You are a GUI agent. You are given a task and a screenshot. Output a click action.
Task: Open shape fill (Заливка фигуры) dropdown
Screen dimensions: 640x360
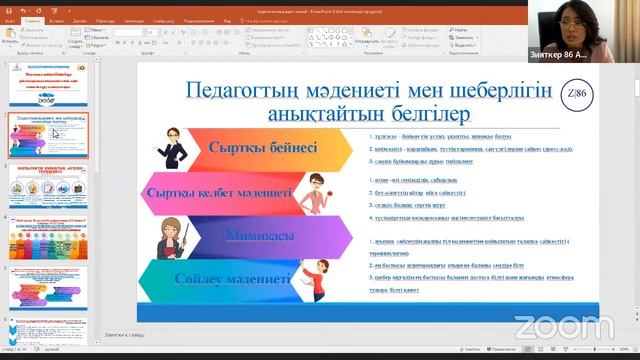click(420, 30)
